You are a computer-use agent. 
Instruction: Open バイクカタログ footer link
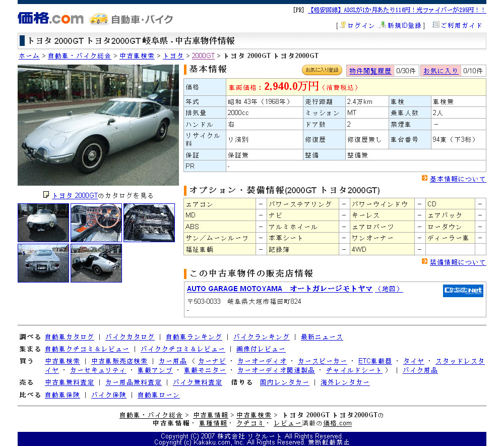pyautogui.click(x=130, y=337)
